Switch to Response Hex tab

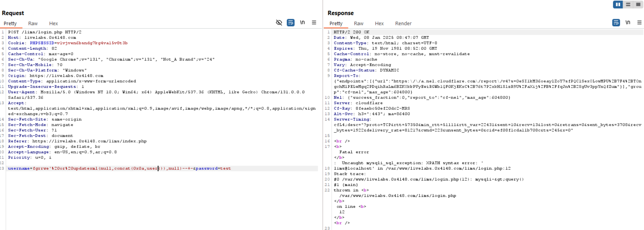coord(379,23)
